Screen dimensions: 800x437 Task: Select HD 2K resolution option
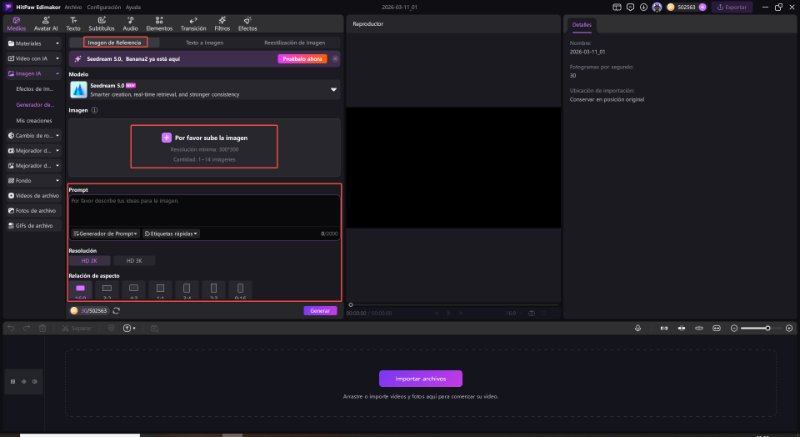coord(90,260)
